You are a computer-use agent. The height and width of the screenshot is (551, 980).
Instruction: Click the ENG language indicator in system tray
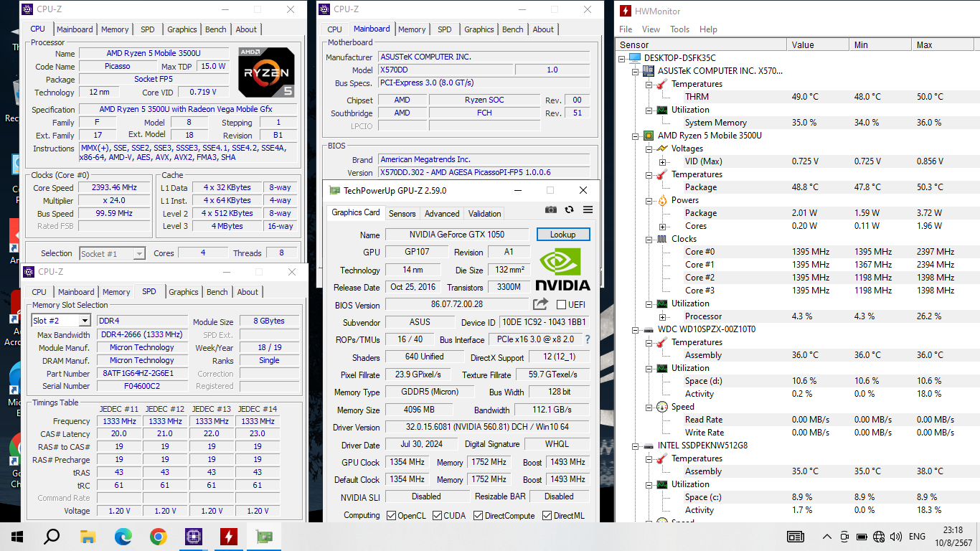point(917,537)
